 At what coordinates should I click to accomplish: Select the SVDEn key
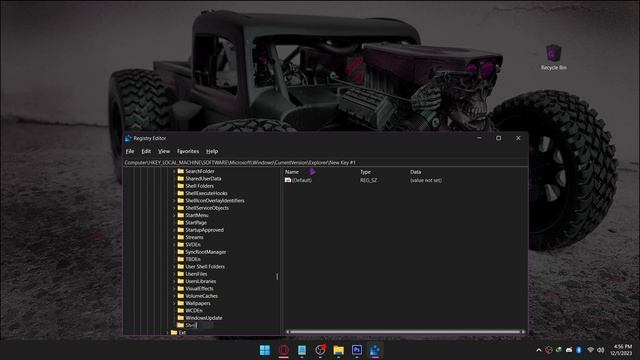point(193,245)
